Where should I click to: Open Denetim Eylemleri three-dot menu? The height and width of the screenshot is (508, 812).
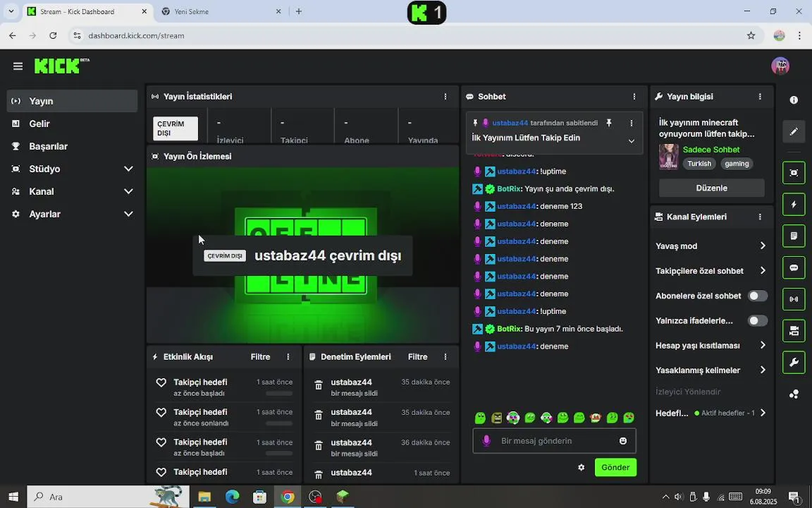(x=445, y=356)
